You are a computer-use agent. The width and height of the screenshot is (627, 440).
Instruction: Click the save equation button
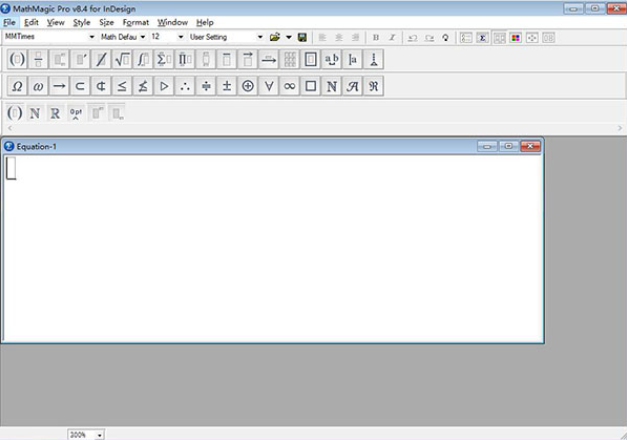click(x=302, y=37)
